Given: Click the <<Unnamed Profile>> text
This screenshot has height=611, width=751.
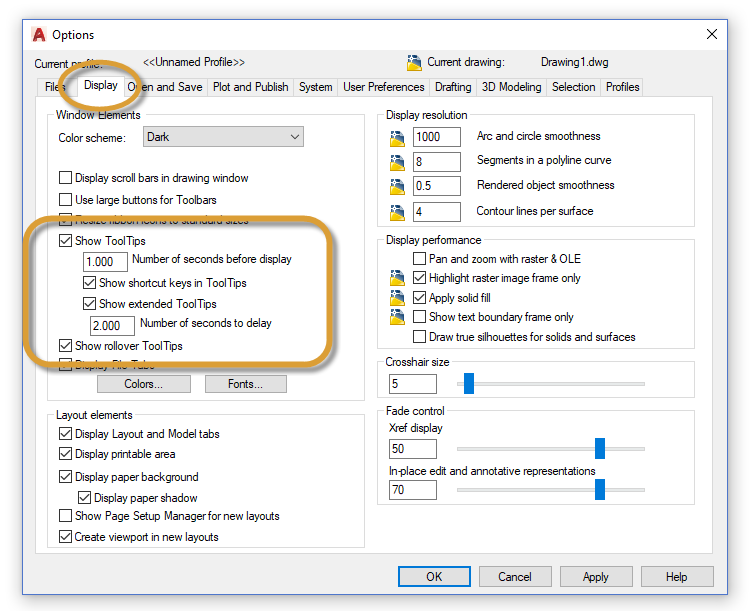Looking at the screenshot, I should tap(194, 62).
